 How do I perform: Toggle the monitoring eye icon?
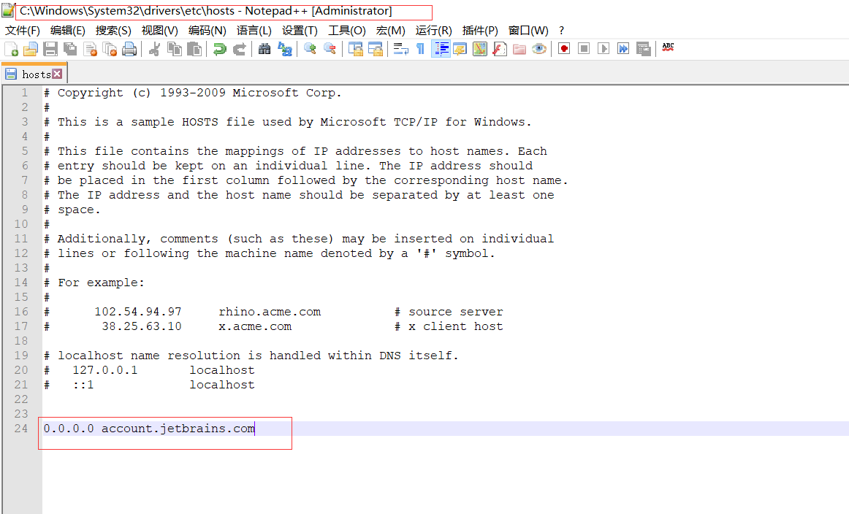click(x=539, y=49)
